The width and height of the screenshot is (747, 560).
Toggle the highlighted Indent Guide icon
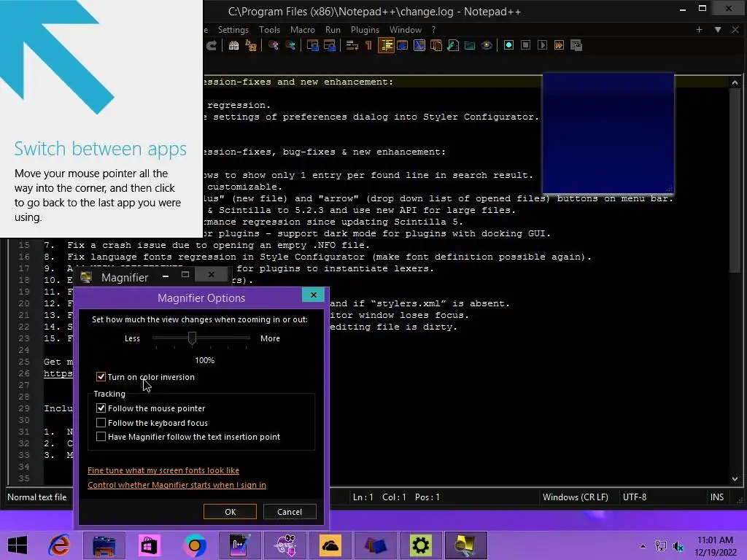[x=386, y=45]
